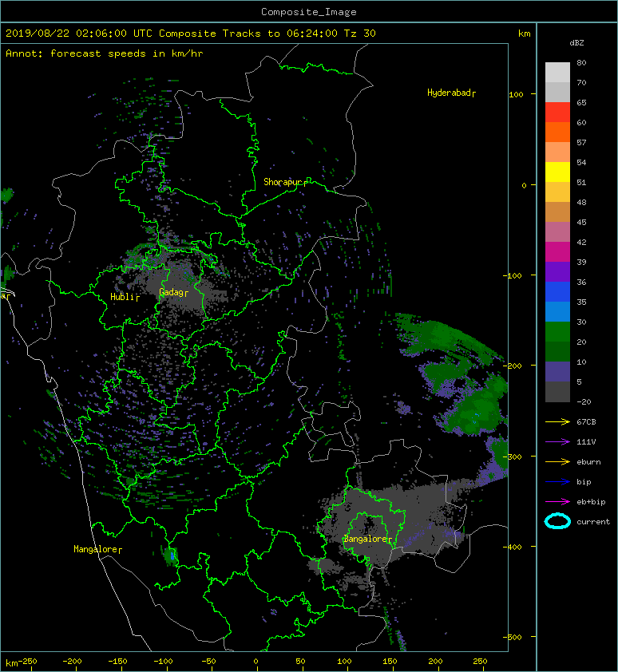
Task: Click the Shorapur city label
Action: 285,182
